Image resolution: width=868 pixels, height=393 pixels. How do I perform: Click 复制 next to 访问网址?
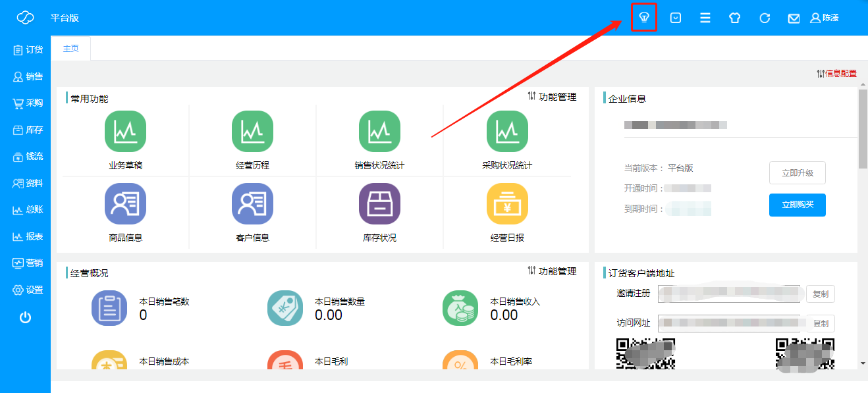coord(821,323)
